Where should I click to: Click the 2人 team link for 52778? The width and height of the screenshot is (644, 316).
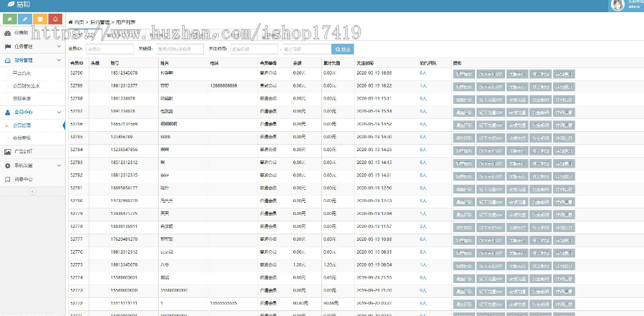(x=423, y=226)
